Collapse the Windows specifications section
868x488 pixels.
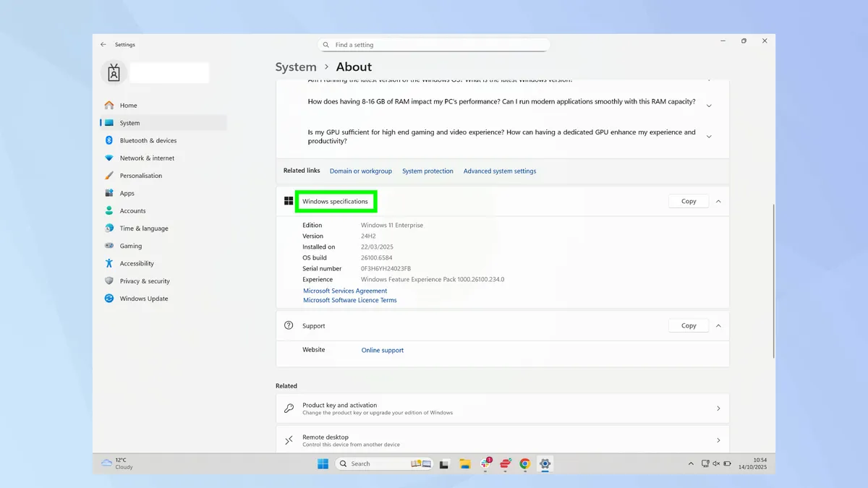pos(718,201)
